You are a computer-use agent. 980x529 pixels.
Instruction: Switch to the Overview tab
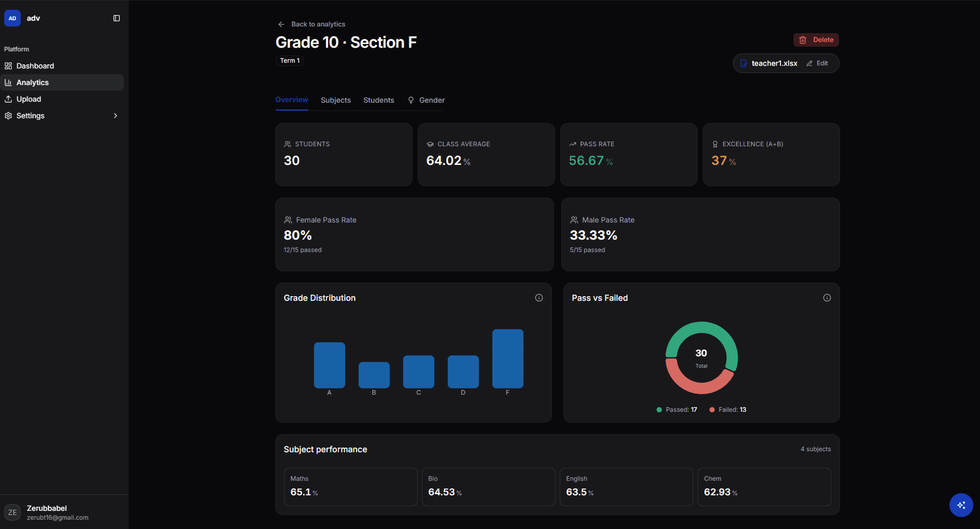292,100
